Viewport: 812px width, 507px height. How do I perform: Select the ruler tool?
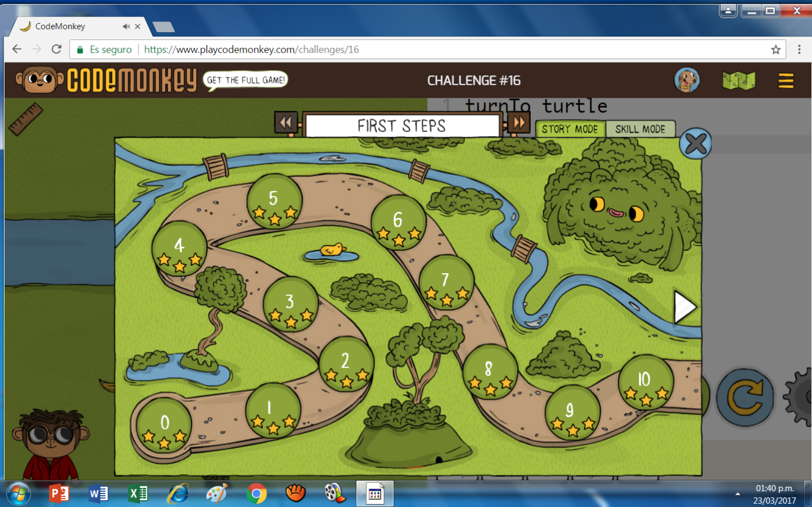(25, 119)
